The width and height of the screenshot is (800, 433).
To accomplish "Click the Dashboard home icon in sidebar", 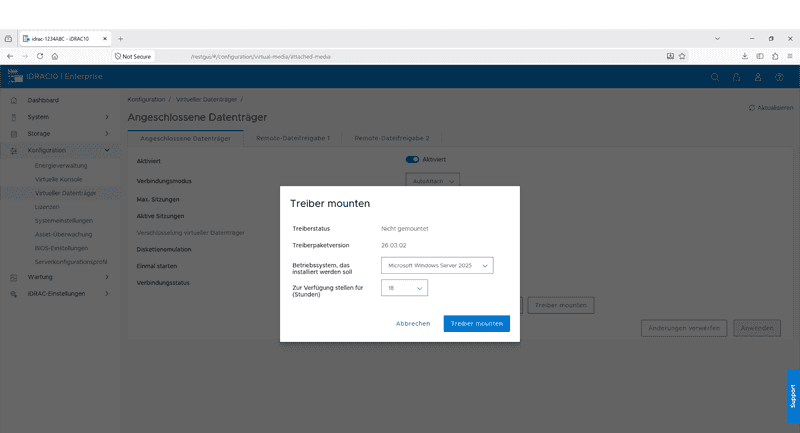I will 14,100.
